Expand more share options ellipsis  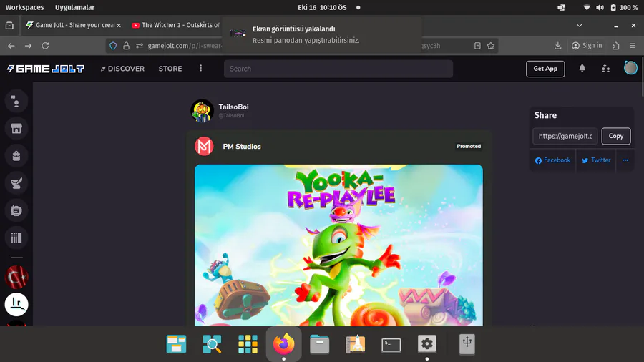(x=625, y=160)
